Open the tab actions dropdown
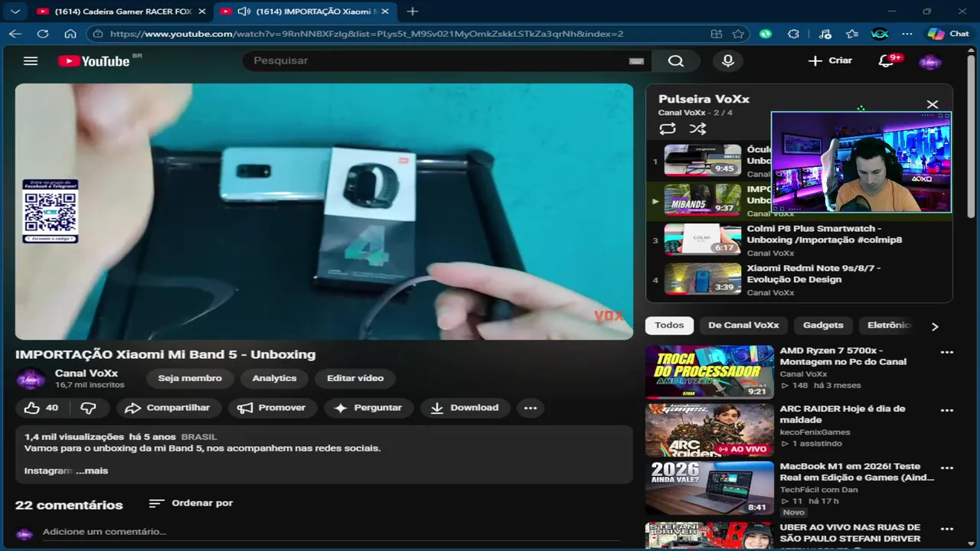Screen dimensions: 980x551 pos(15,11)
